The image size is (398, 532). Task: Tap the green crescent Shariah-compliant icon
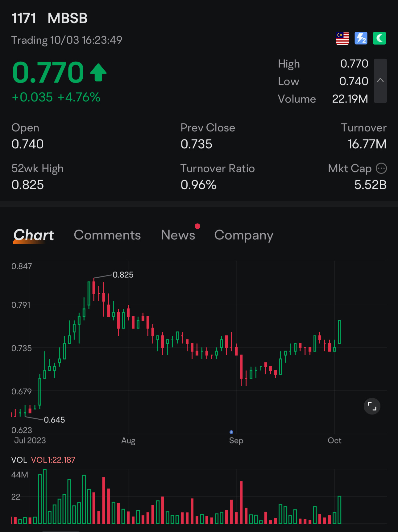[379, 39]
